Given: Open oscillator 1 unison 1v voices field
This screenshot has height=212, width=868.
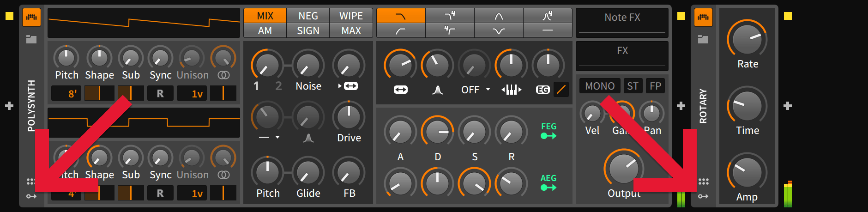Looking at the screenshot, I should pyautogui.click(x=192, y=93).
